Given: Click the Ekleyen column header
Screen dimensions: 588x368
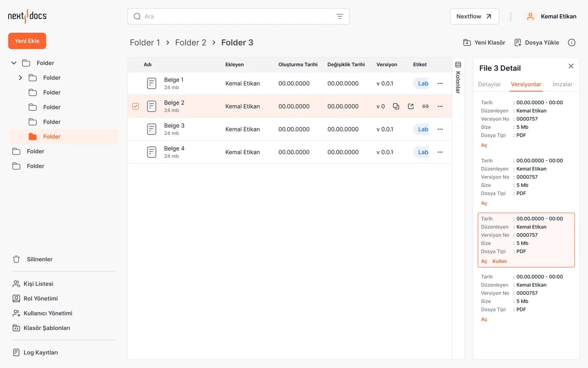Looking at the screenshot, I should click(234, 65).
